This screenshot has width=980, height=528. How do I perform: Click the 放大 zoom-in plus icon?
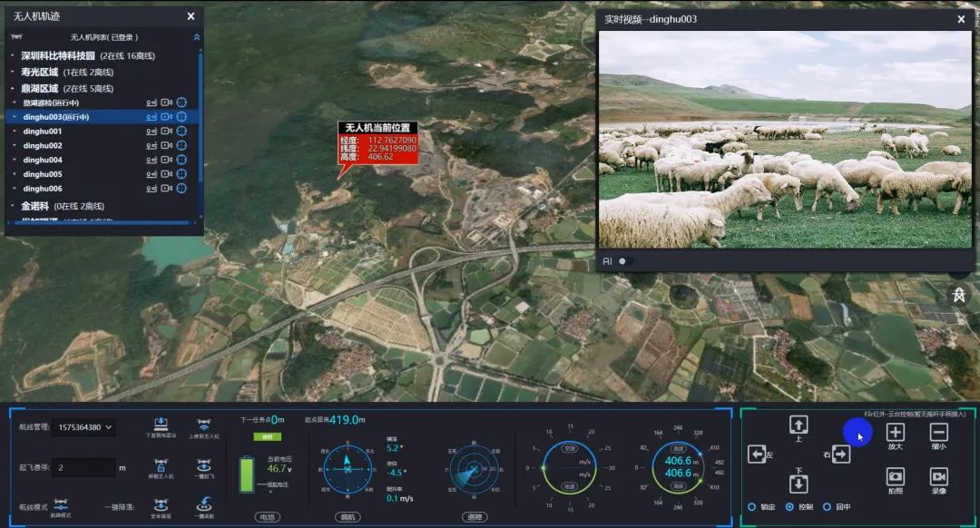(895, 433)
